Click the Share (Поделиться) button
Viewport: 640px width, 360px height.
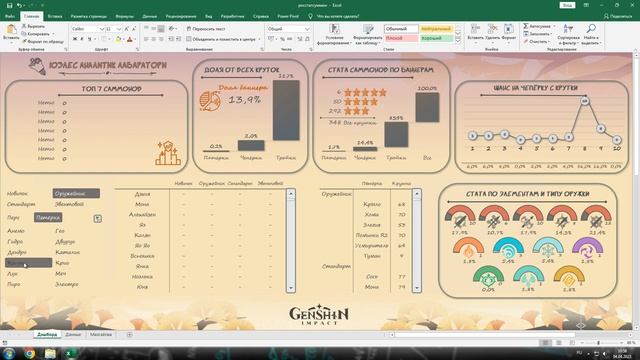(618, 16)
